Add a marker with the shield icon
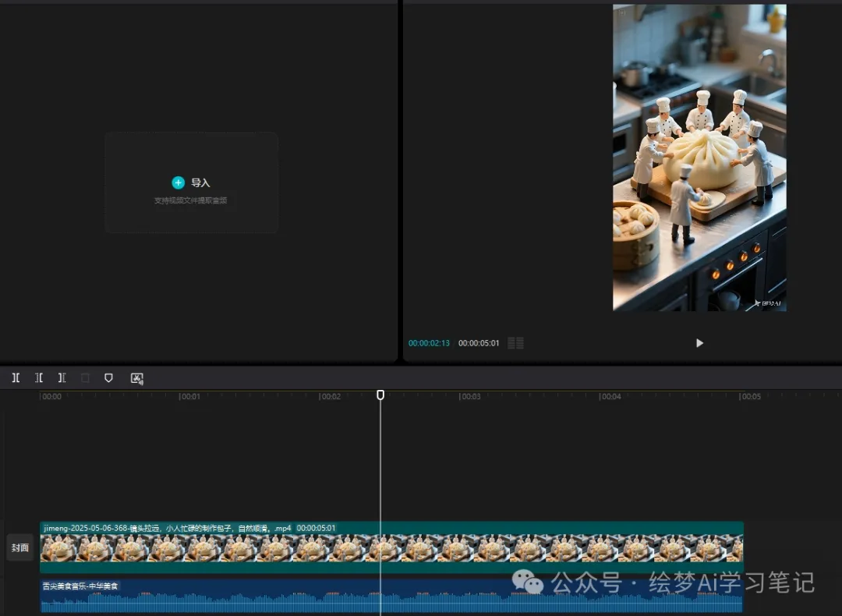Screen dimensions: 842x616 (x=108, y=378)
